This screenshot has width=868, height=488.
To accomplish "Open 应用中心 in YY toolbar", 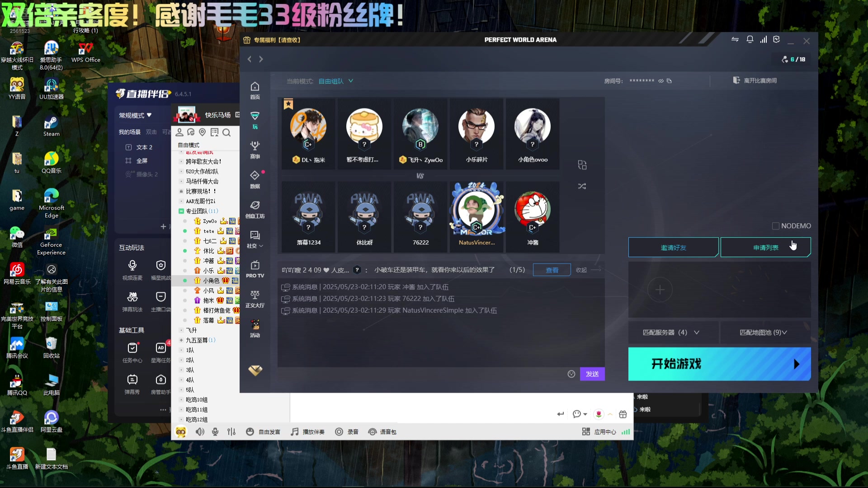I will [599, 432].
